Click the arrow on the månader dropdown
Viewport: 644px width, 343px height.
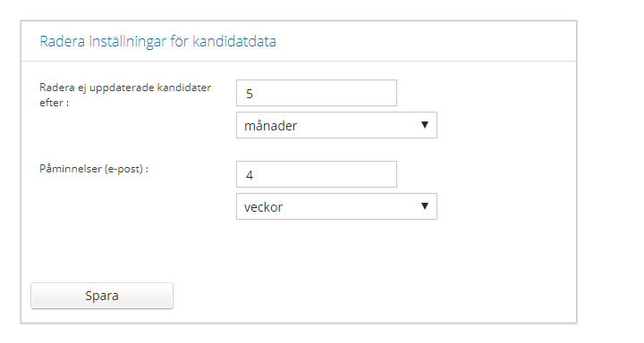425,125
